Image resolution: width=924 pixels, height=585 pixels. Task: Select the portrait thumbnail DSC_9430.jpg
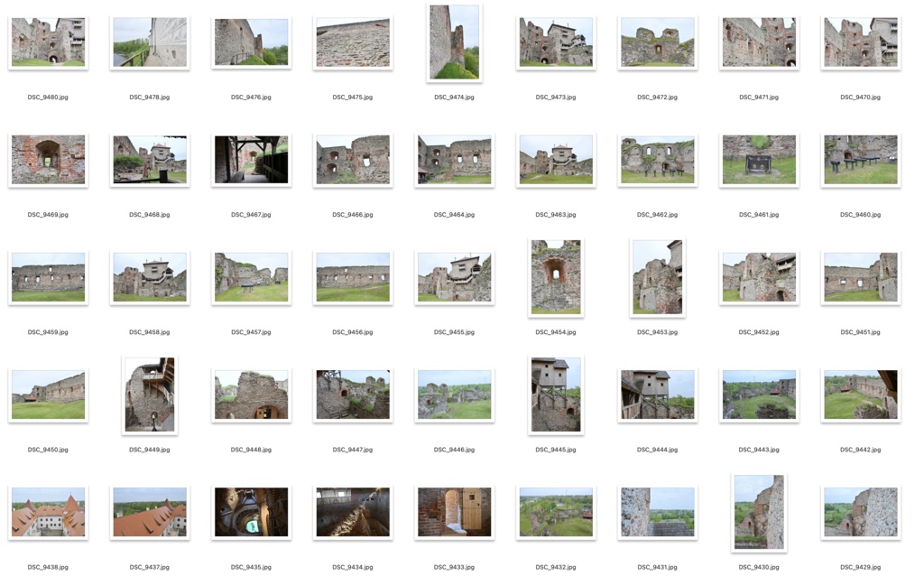[759, 512]
